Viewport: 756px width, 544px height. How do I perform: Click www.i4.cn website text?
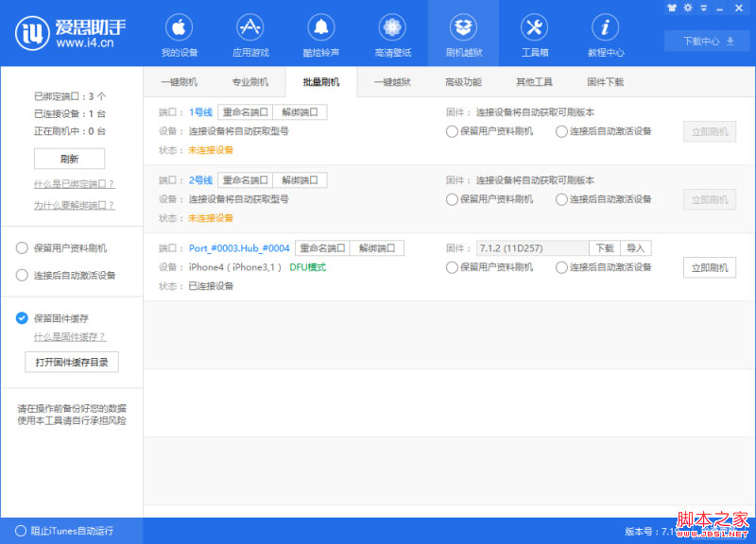pyautogui.click(x=85, y=42)
